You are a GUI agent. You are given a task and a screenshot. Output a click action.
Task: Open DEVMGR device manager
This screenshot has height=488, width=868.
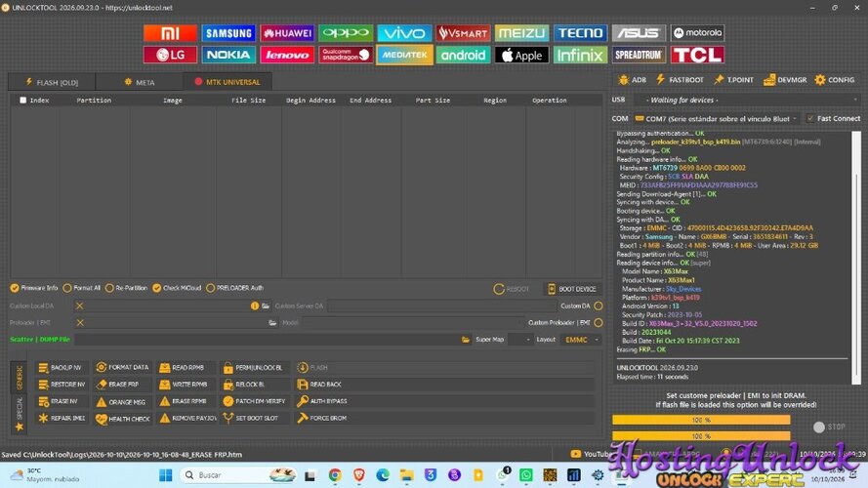tap(785, 80)
